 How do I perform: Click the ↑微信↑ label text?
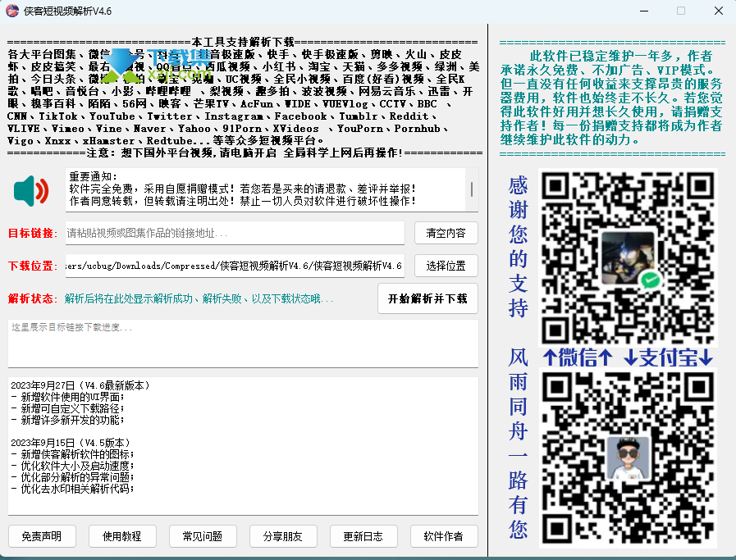point(578,357)
